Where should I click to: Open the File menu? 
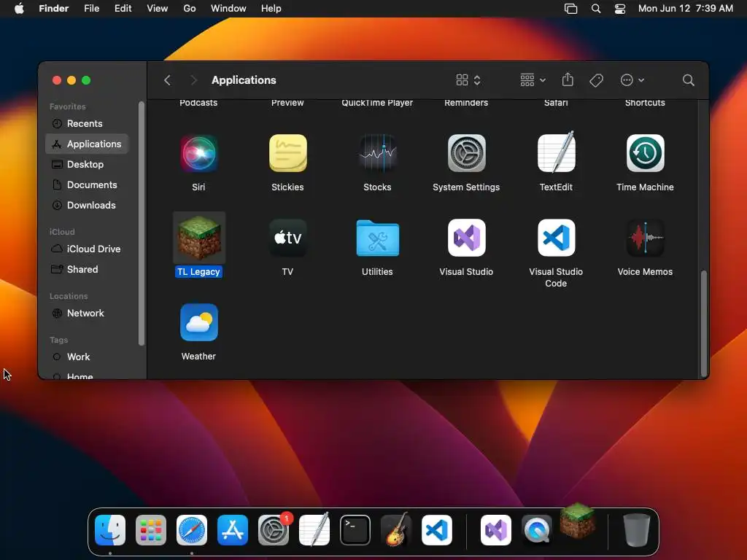(91, 9)
